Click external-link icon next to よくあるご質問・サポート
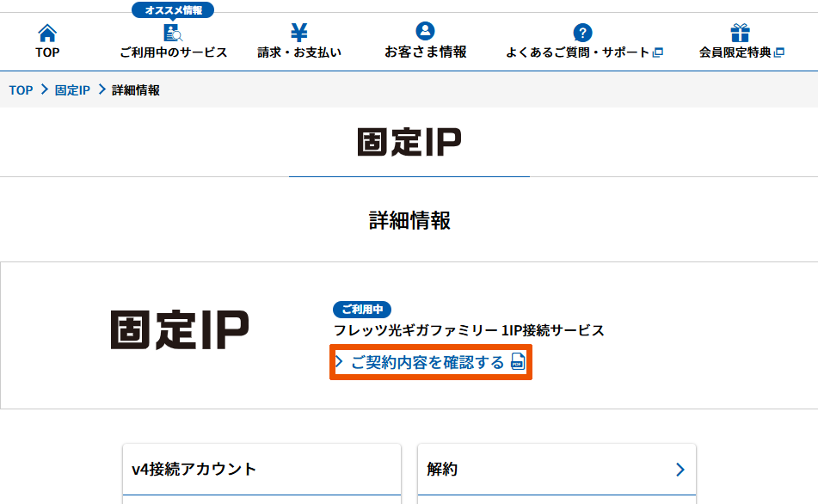818x504 pixels. pos(658,52)
